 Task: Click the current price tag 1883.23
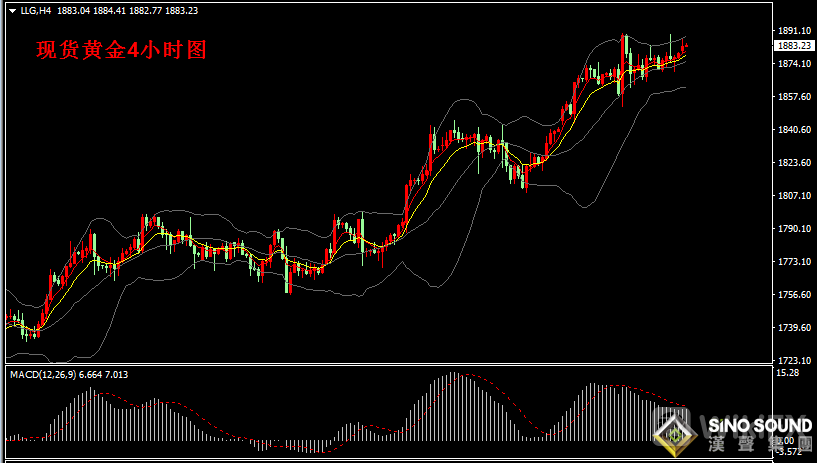793,46
